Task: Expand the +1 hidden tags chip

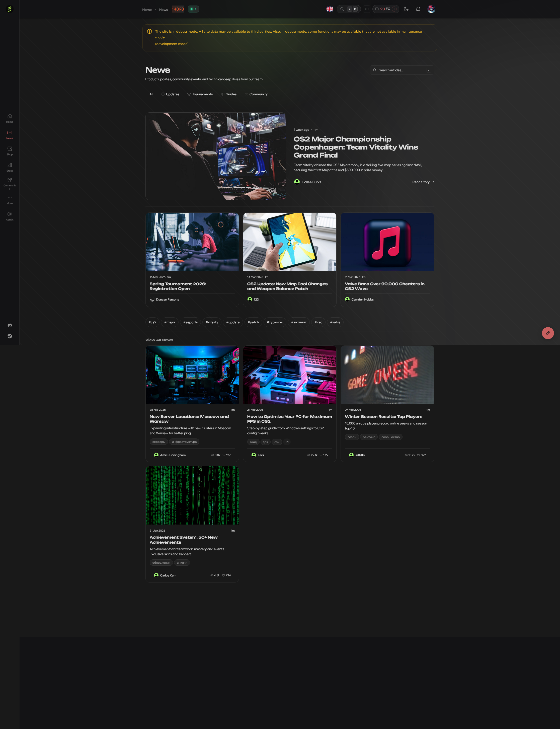Action: tap(287, 442)
